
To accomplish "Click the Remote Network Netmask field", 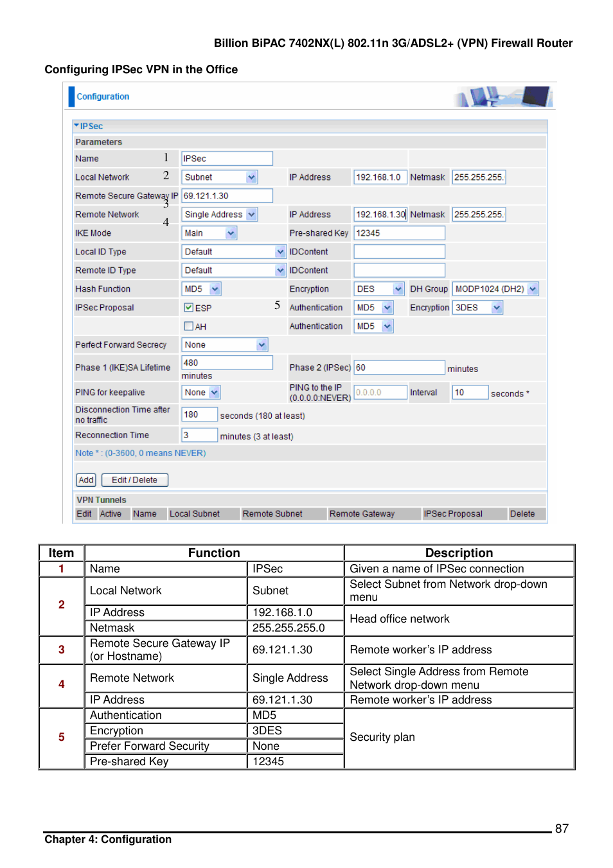I will (x=479, y=215).
